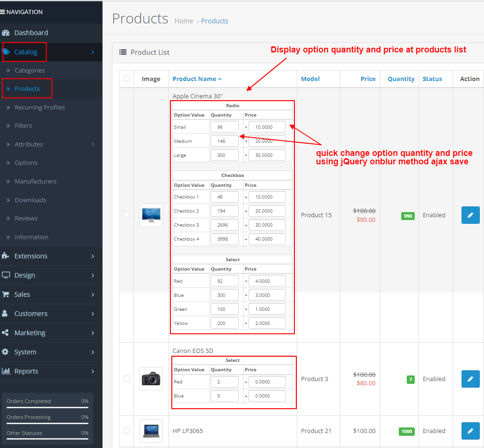Click the navigation hamburger menu icon
The image size is (484, 448).
[2, 12]
